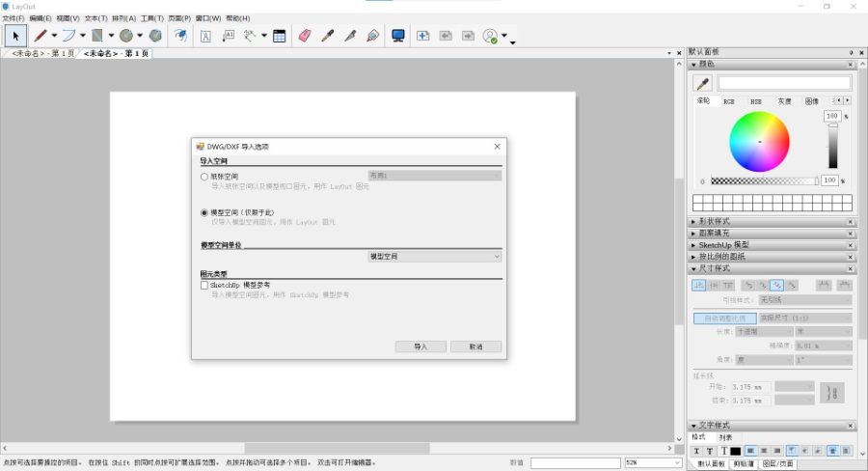Click the 导入 import button
The width and height of the screenshot is (868, 471).
(420, 346)
